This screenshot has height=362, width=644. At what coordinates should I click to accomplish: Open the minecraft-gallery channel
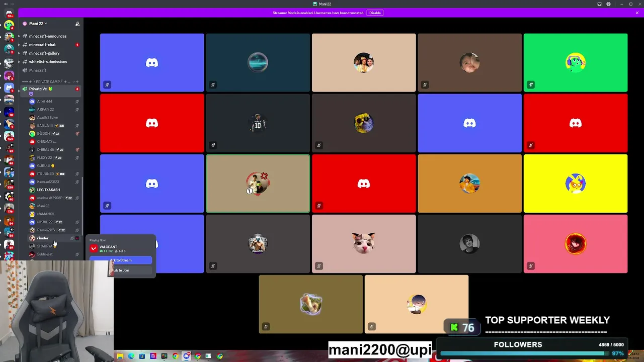44,53
